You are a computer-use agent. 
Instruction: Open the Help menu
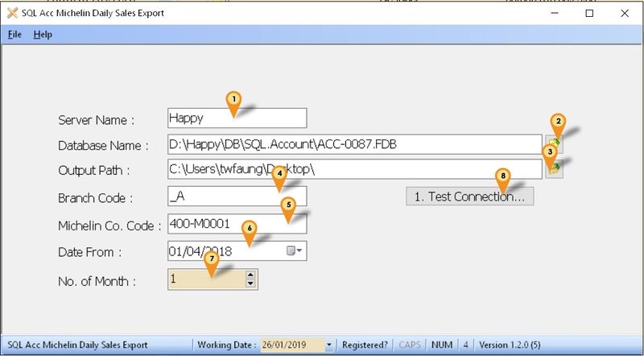tap(43, 35)
